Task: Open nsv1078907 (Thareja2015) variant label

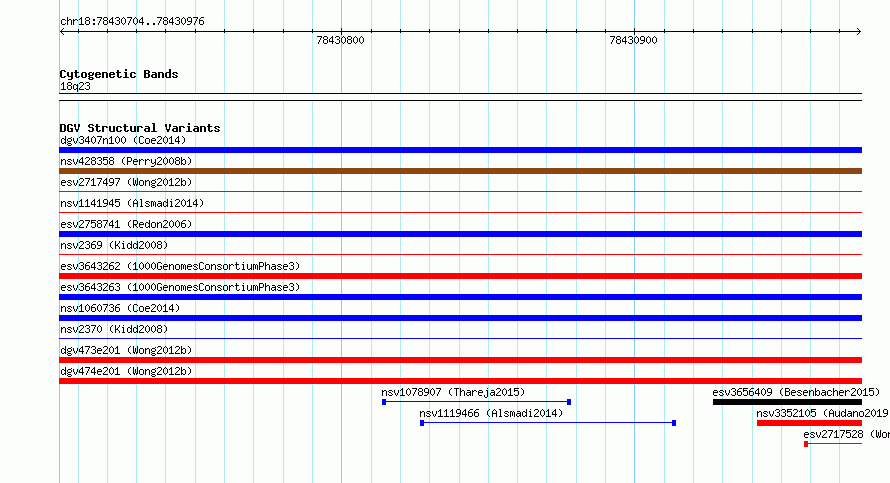Action: pos(453,392)
